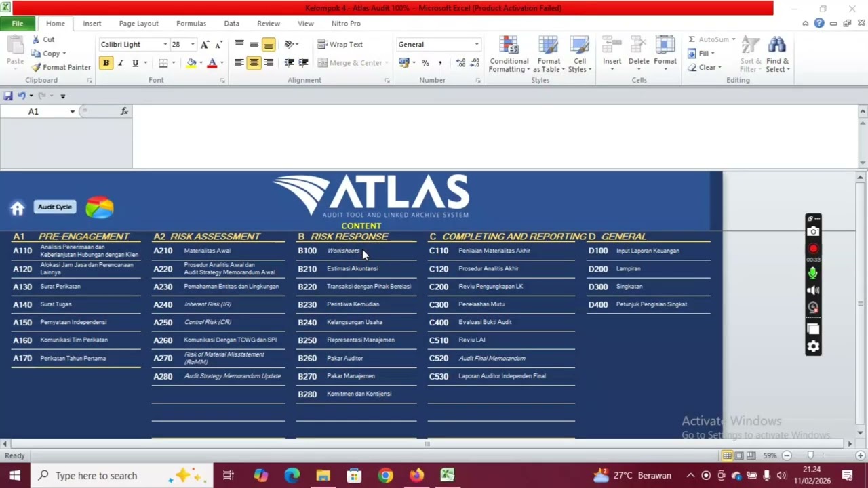Open Format as Table
This screenshot has width=868, height=488.
(549, 54)
